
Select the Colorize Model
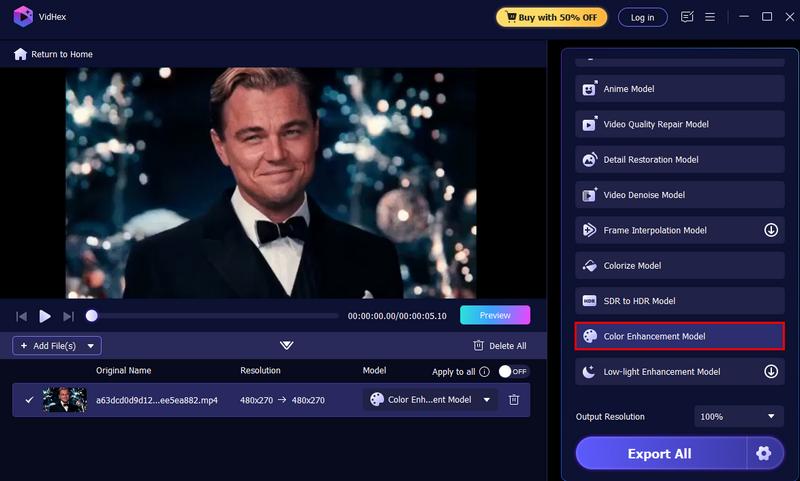[680, 265]
